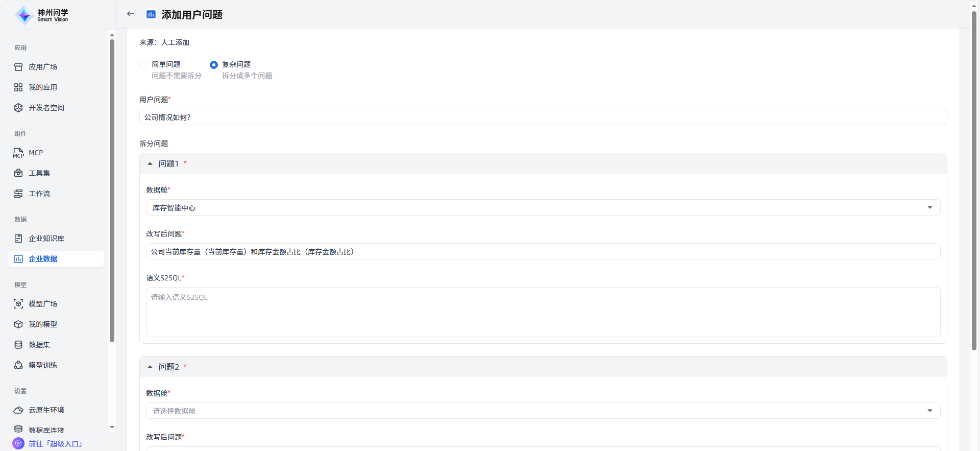Click the 模型广场 icon
980x451 pixels.
tap(18, 304)
